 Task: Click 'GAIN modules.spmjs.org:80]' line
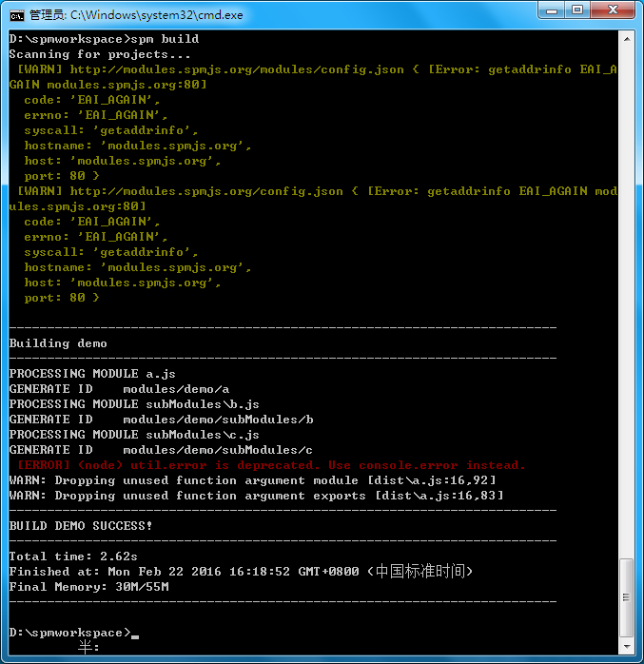coord(108,85)
